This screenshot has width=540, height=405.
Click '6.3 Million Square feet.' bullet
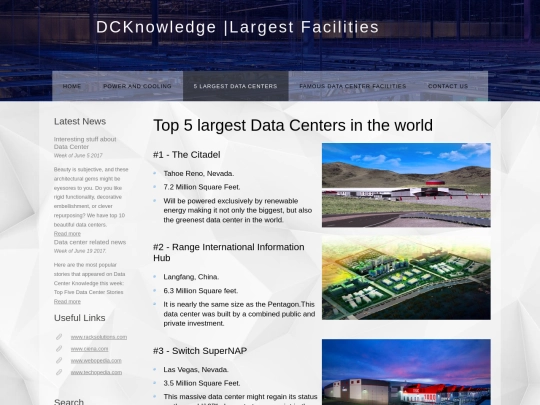point(201,291)
